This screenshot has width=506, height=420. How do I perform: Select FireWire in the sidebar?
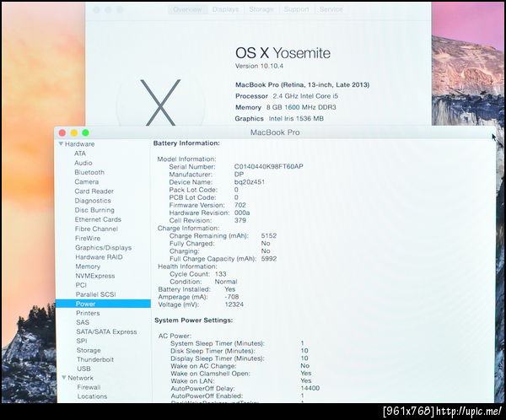pyautogui.click(x=88, y=238)
